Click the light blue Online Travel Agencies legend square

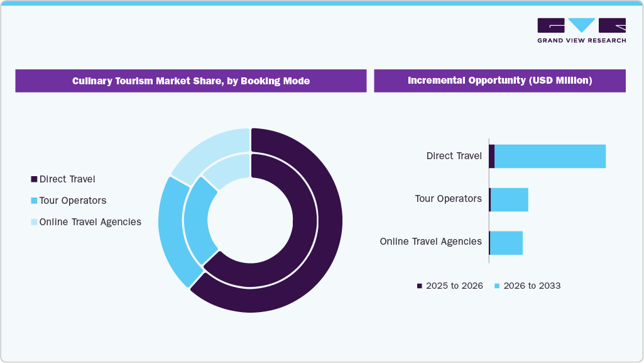33,221
